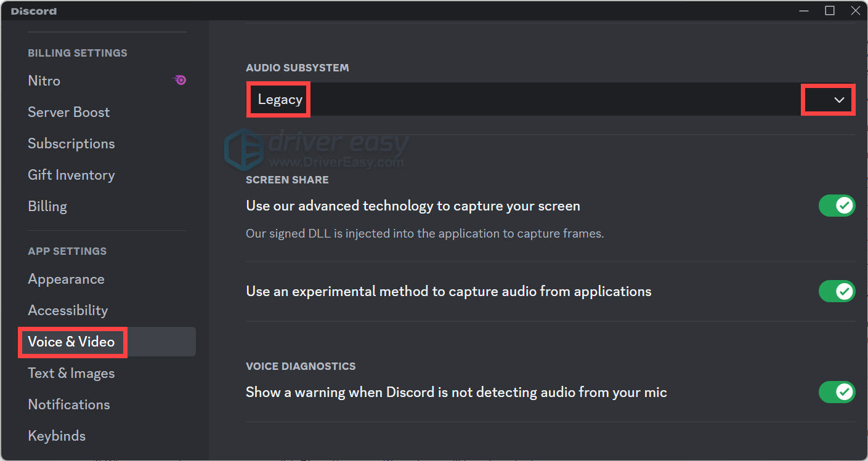Screen dimensions: 868x461
Task: Minimize the Discord window
Action: (804, 10)
